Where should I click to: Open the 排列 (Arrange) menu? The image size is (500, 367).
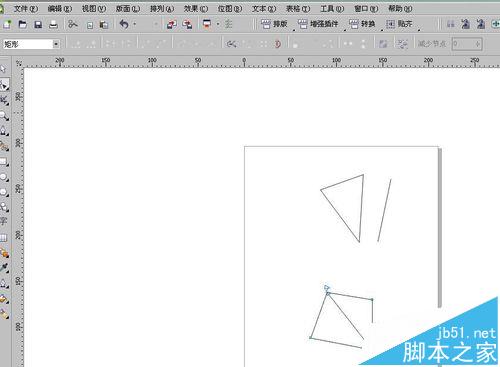(162, 8)
